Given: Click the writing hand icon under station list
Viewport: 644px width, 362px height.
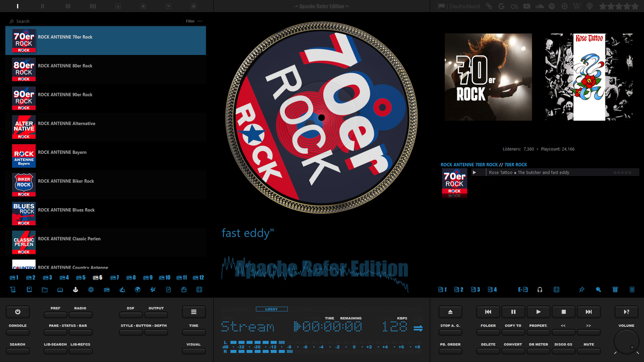Looking at the screenshot, I should 122,290.
